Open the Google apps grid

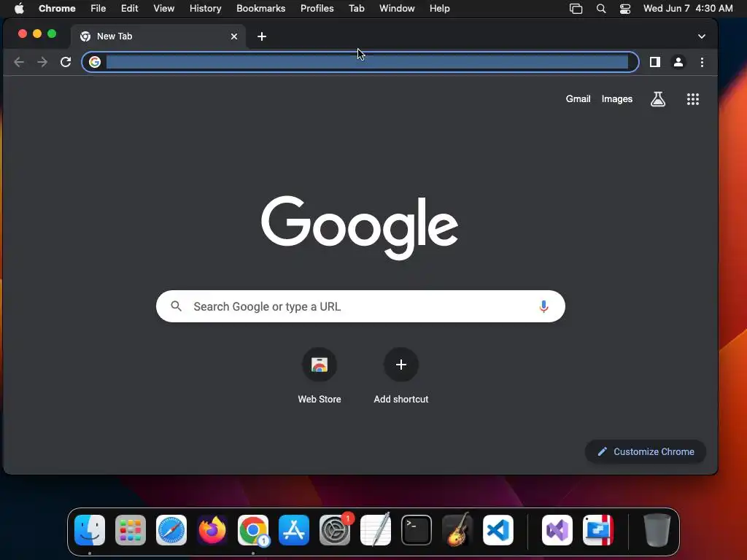point(693,99)
